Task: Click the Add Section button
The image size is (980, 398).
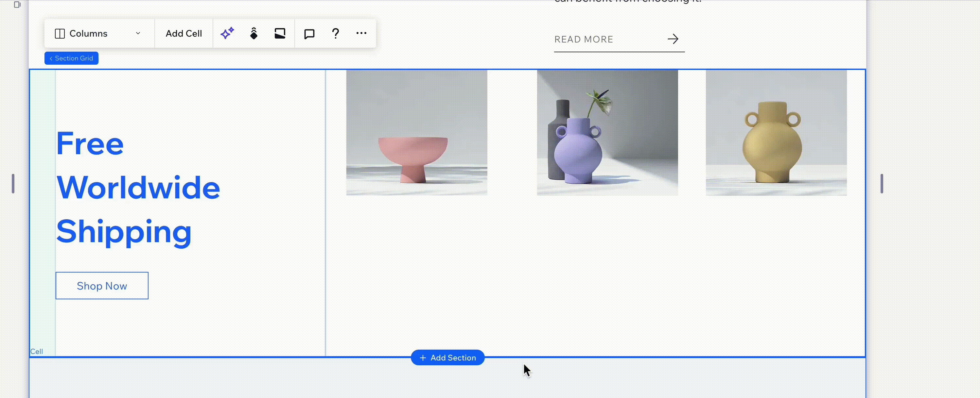Action: [x=447, y=358]
